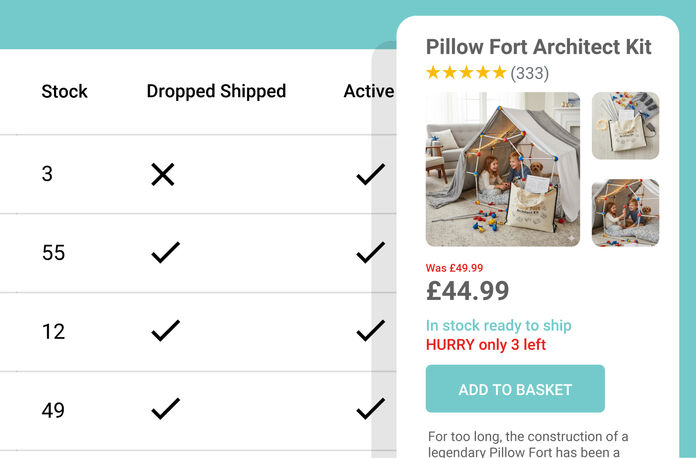696x458 pixels.
Task: Toggle Active checkmark in stock 3 row
Action: click(x=370, y=175)
